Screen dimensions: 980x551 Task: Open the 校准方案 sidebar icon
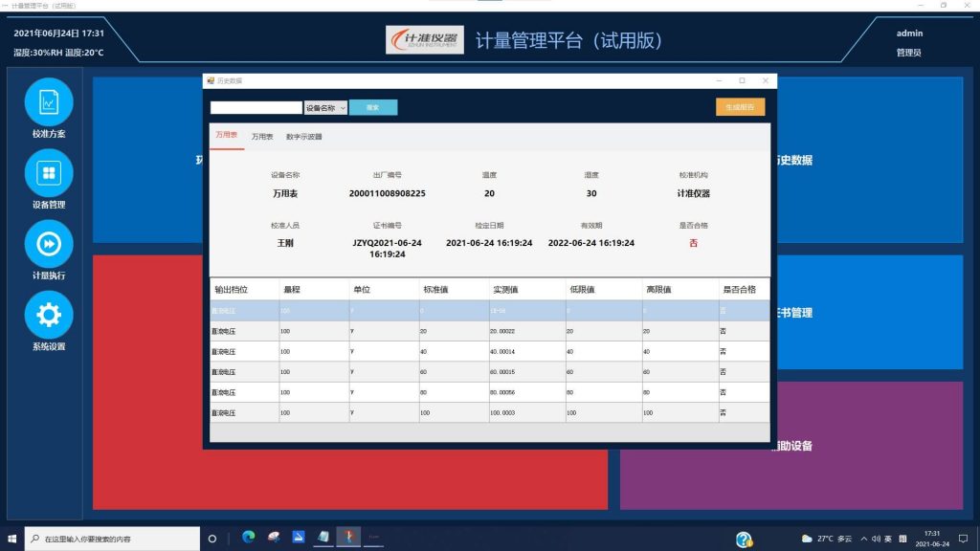pos(49,101)
